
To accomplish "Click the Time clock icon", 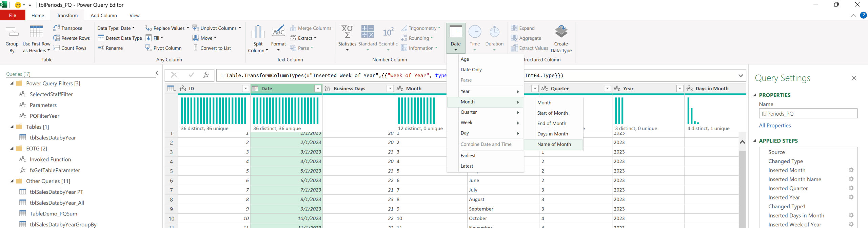I will pyautogui.click(x=475, y=32).
